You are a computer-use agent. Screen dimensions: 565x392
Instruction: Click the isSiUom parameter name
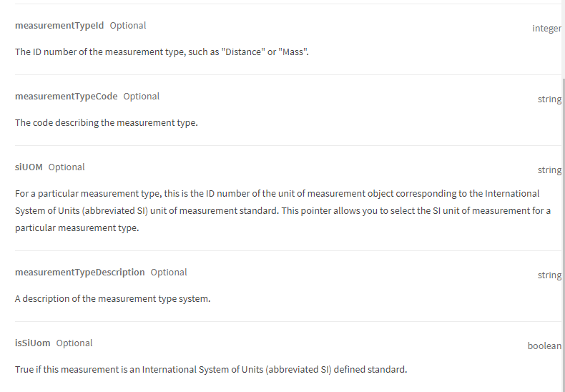(x=32, y=343)
